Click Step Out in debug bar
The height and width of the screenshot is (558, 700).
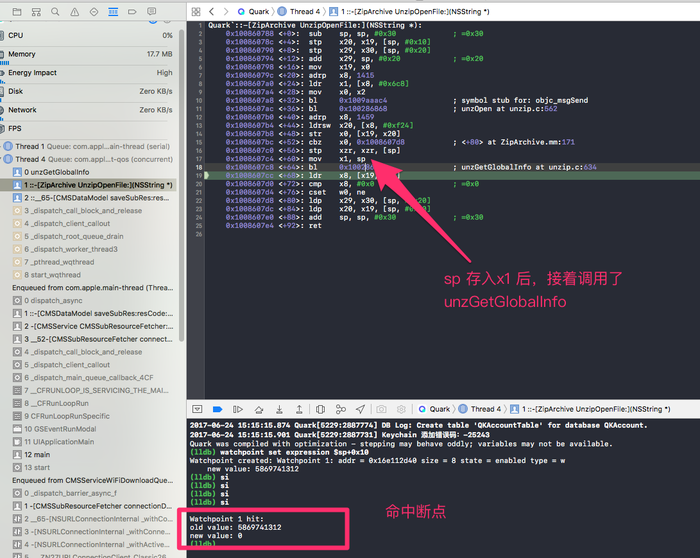click(299, 409)
